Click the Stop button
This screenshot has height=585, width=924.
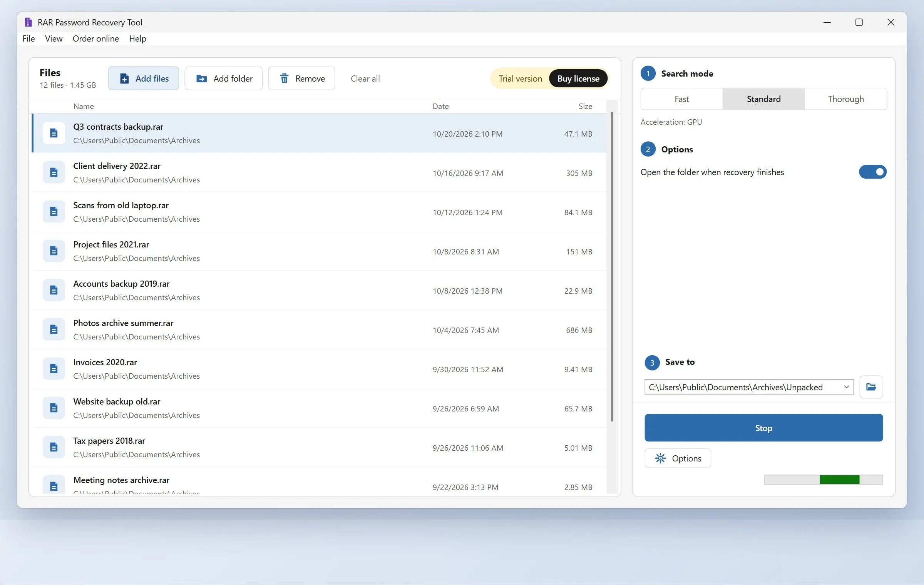pyautogui.click(x=763, y=428)
